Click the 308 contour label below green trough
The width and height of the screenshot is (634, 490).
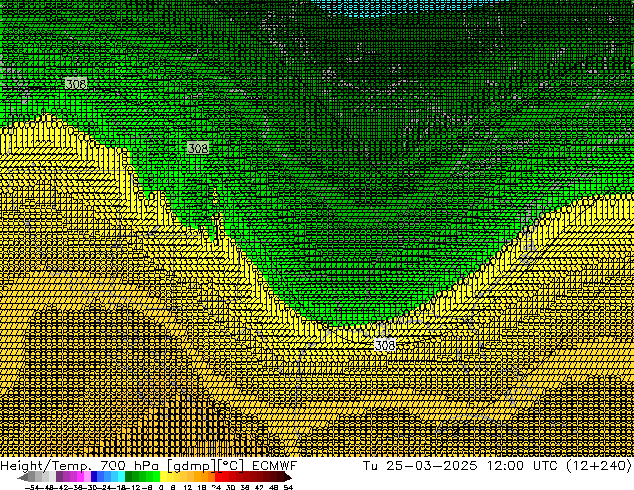coord(385,345)
